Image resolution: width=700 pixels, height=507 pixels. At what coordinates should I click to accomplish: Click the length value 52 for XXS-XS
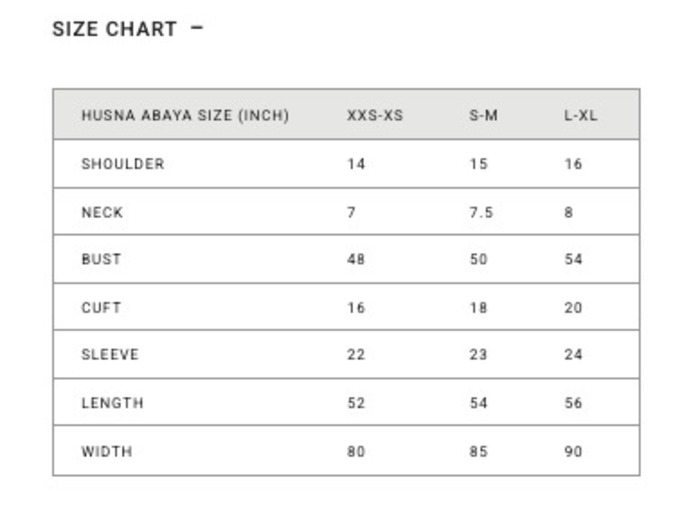coord(356,403)
